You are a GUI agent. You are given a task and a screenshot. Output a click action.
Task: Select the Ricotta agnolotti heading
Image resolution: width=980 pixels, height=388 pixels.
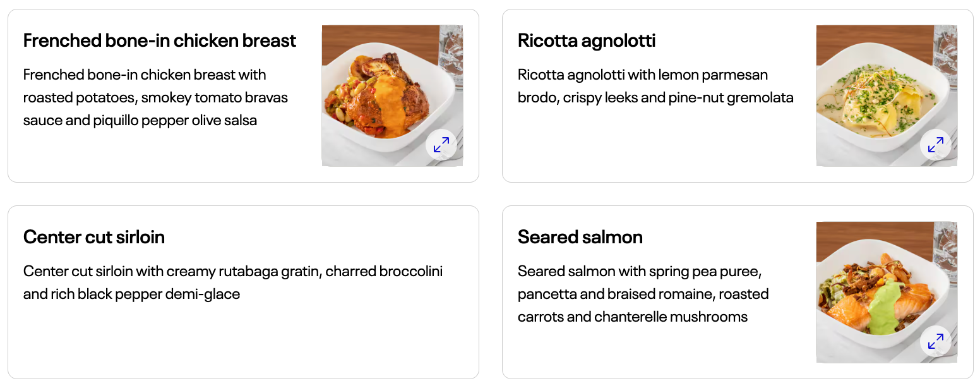click(x=587, y=40)
